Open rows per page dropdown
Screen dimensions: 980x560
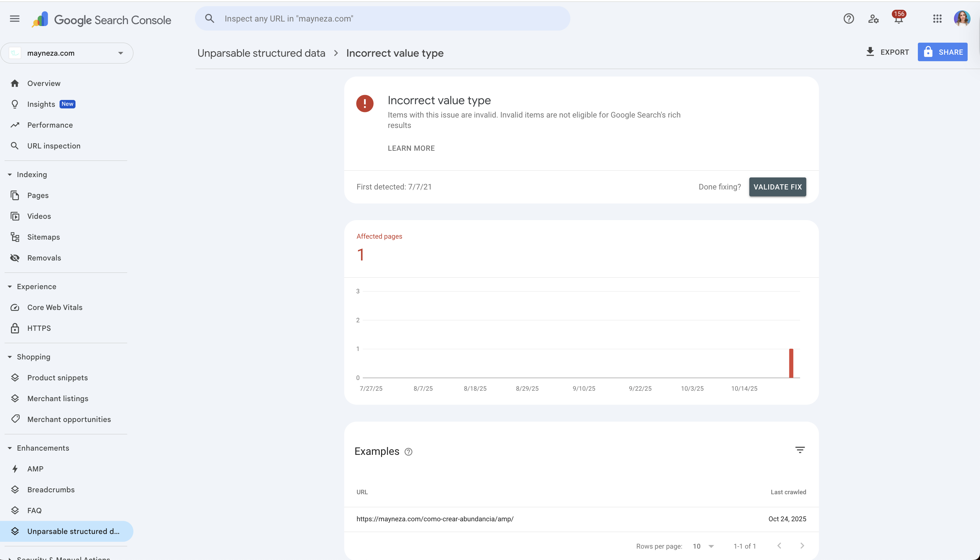[703, 546]
